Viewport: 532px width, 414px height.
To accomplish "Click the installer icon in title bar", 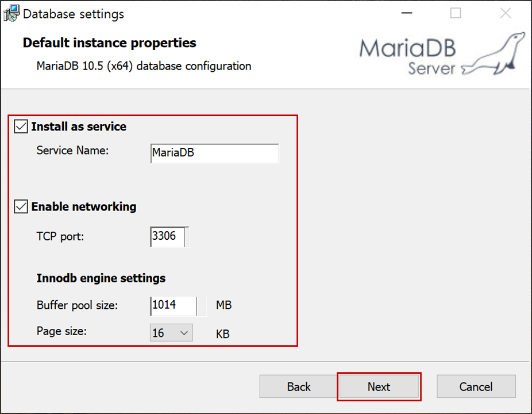I will point(11,14).
